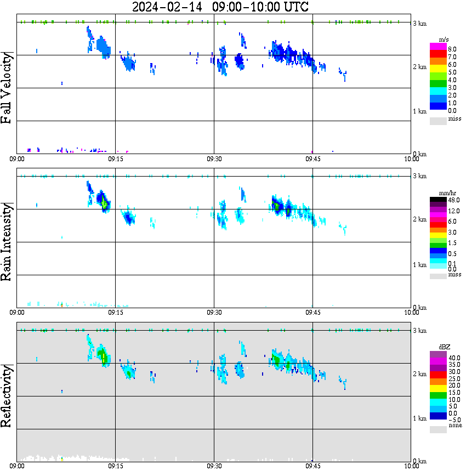This screenshot has height=476, width=466.
Task: Click the 'dBZ' unit label
Action: [x=445, y=347]
